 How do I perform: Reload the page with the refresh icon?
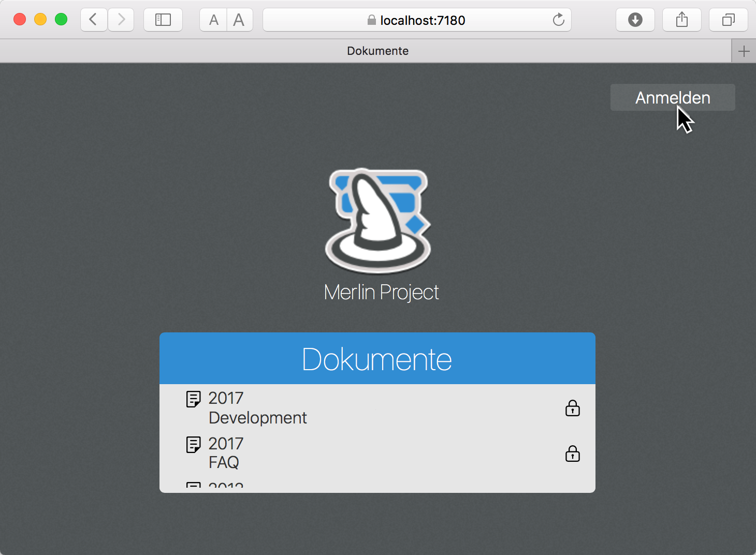(x=558, y=20)
